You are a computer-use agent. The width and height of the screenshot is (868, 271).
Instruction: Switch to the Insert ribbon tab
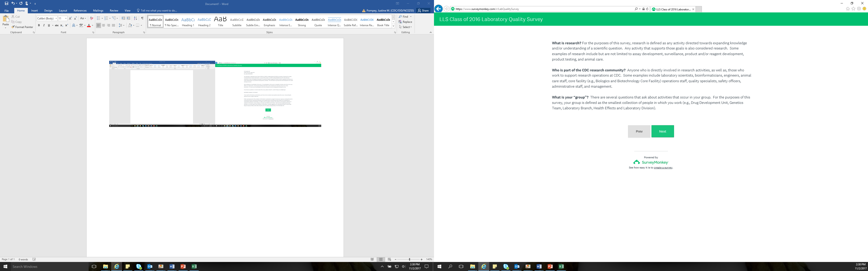[x=34, y=10]
